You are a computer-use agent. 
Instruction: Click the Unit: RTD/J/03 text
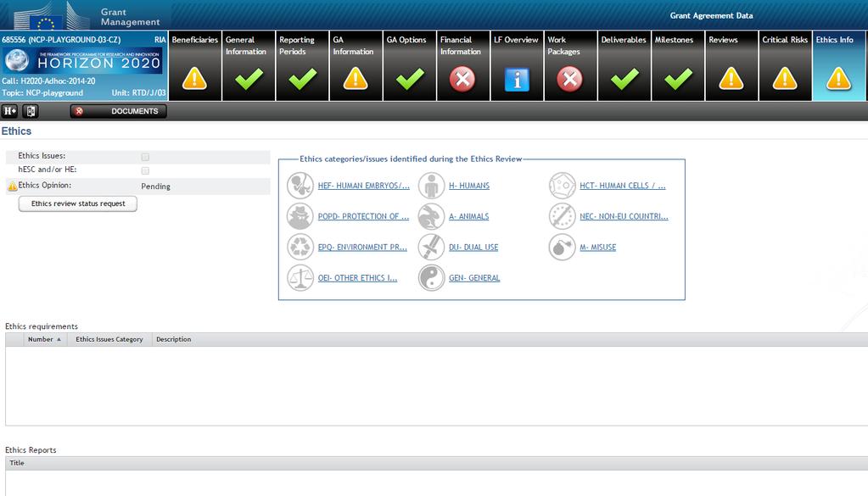click(x=138, y=93)
